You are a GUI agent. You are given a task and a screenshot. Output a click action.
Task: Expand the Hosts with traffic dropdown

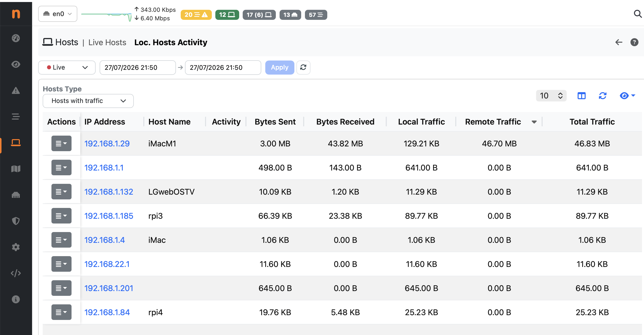point(88,101)
